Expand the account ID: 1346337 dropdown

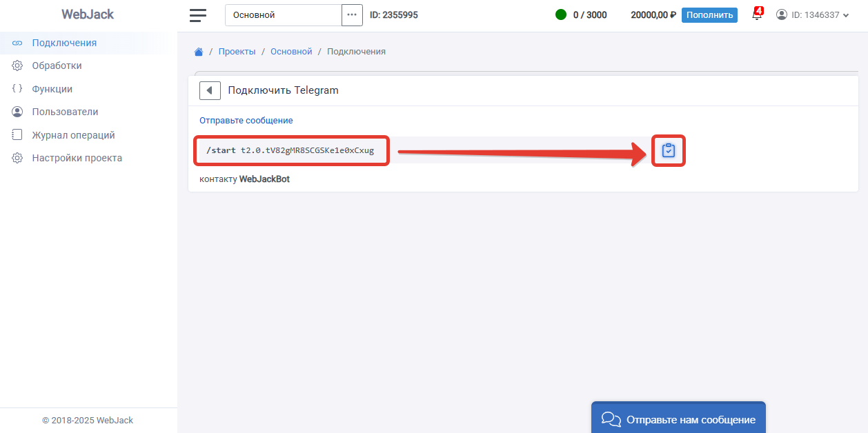pos(813,14)
